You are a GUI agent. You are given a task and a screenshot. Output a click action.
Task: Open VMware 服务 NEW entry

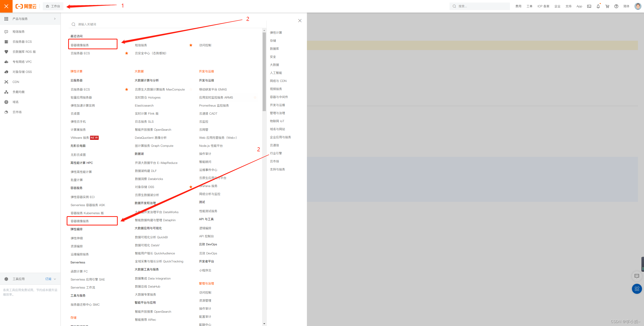(84, 138)
